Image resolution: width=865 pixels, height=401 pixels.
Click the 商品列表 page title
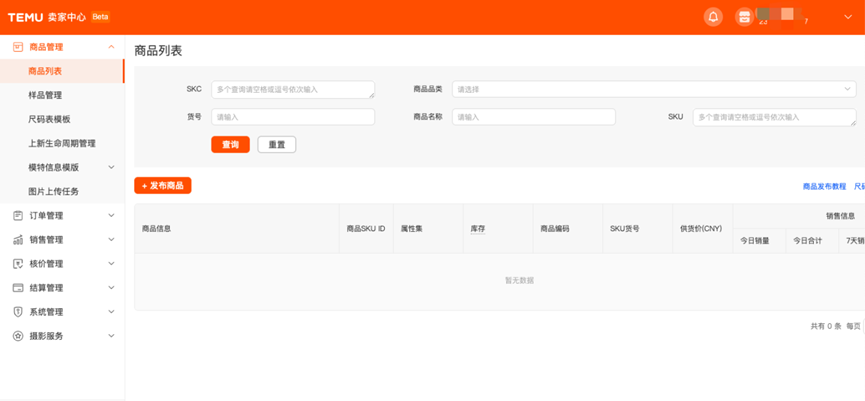pos(158,51)
